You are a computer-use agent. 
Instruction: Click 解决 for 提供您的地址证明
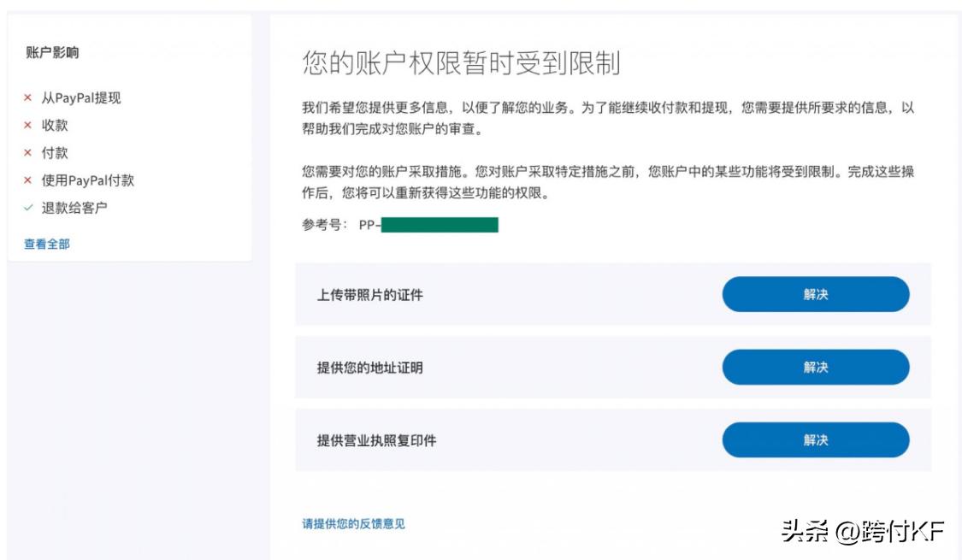pyautogui.click(x=817, y=367)
